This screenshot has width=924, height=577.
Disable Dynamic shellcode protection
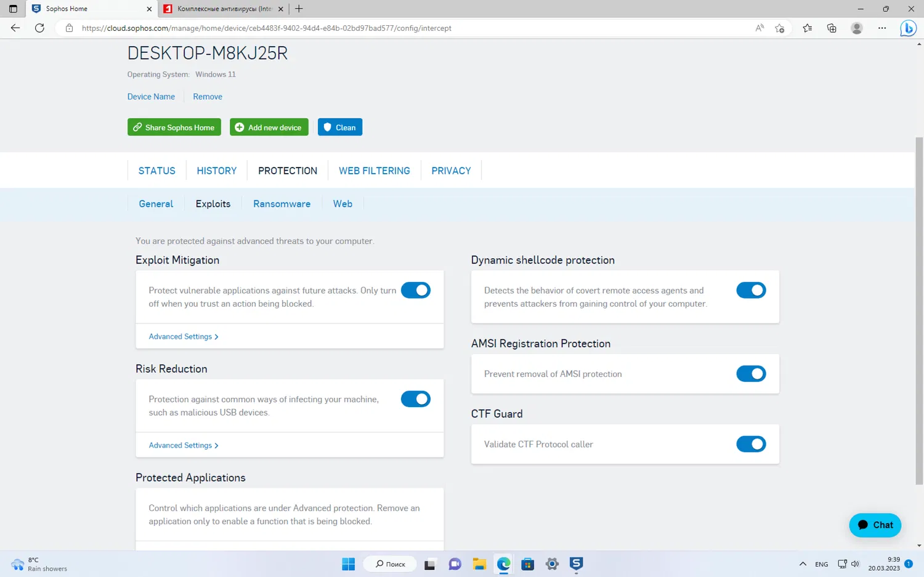coord(751,290)
